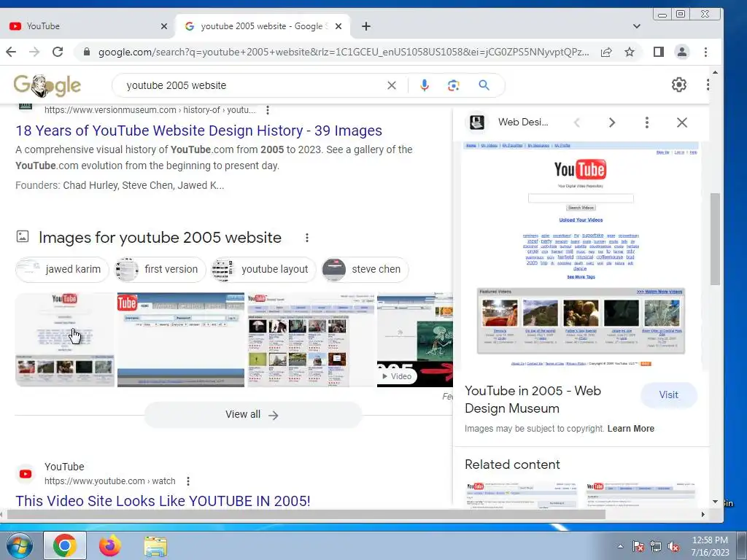This screenshot has height=560, width=747.
Task: Open more options for Images section
Action: (307, 238)
